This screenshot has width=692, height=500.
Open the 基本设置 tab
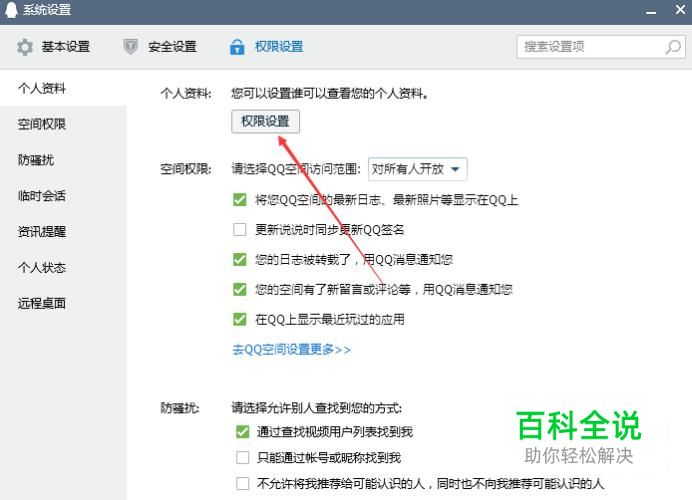pos(53,47)
